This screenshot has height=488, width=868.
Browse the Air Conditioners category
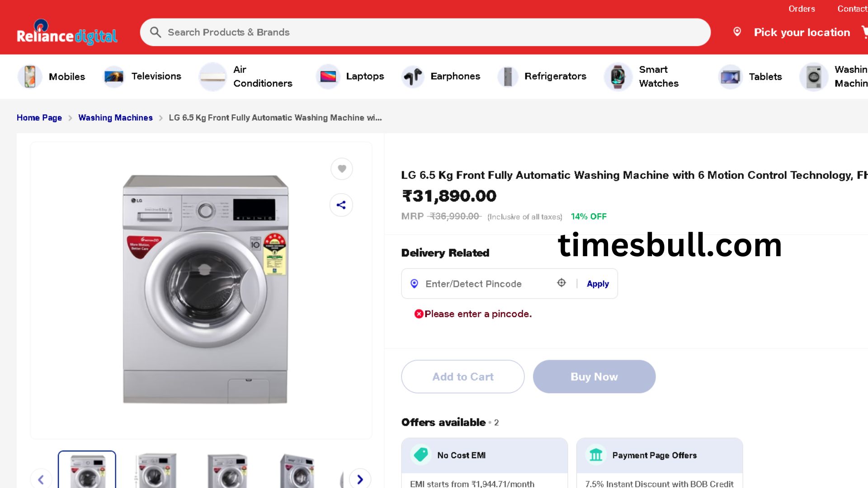tap(246, 76)
